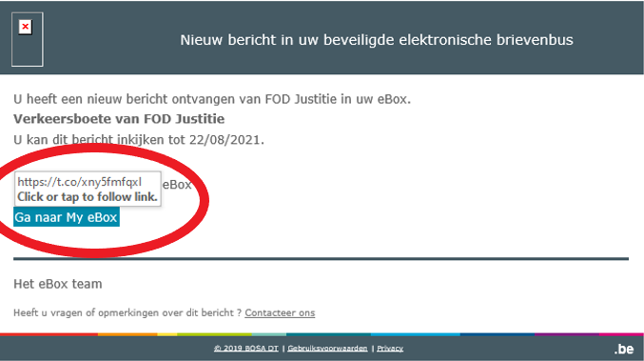Open the '© 2019 BOSA DT' footer link

point(246,349)
